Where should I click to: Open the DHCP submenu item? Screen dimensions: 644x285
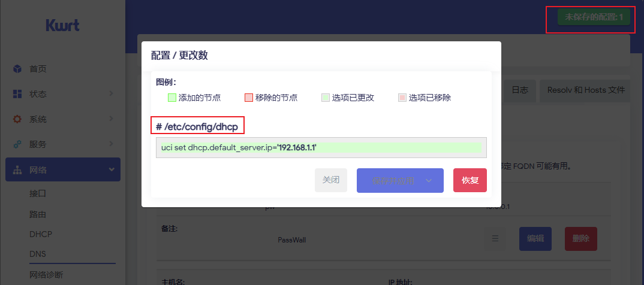point(41,234)
